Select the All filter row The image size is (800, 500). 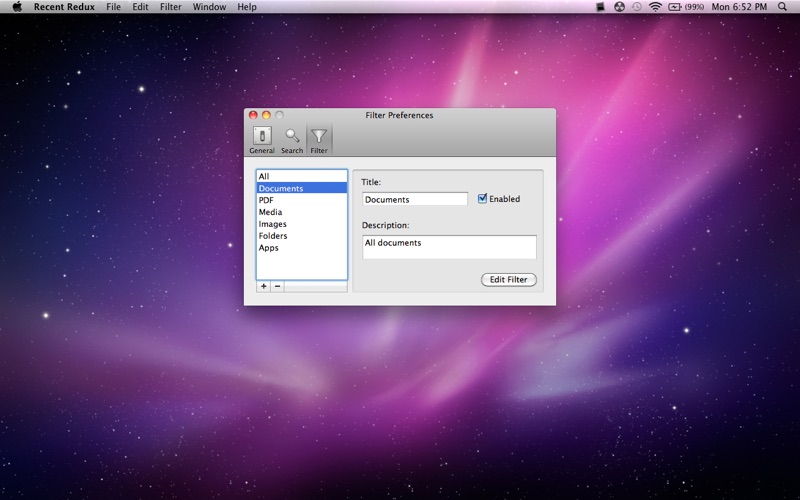[302, 177]
